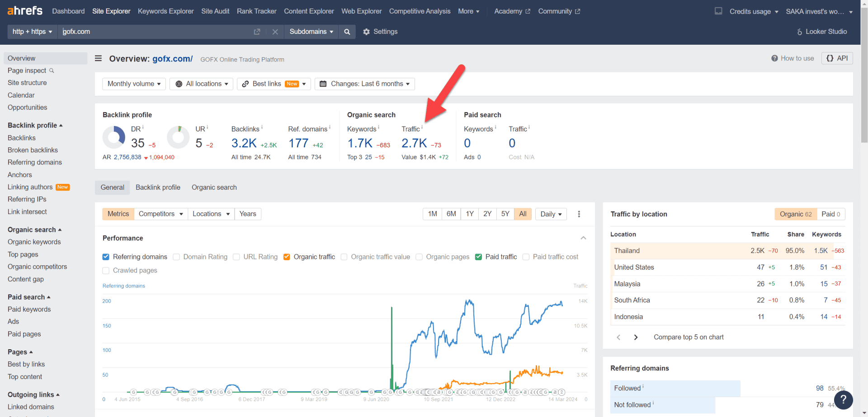This screenshot has width=868, height=417.
Task: Click the UR info icon
Action: (207, 127)
